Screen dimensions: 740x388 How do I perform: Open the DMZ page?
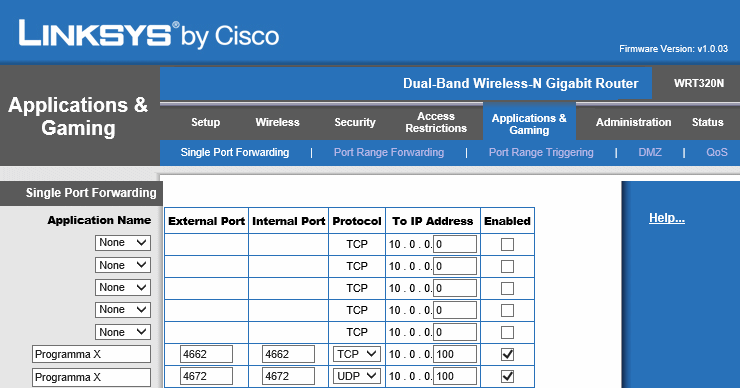point(650,152)
